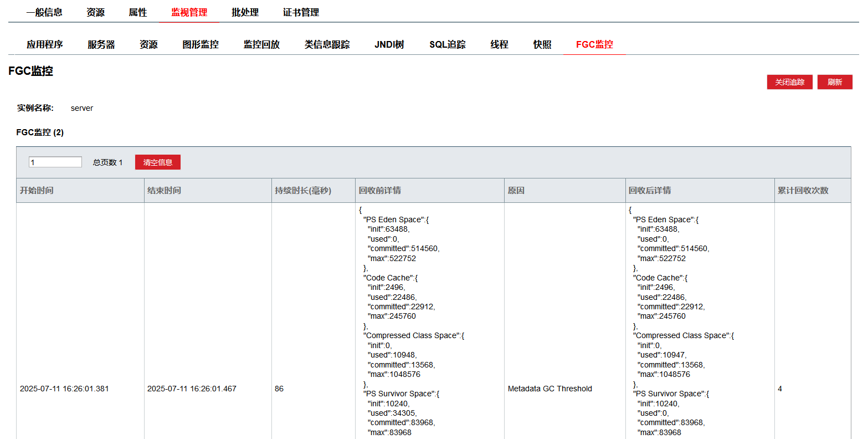Click the 开始时间 column header

pyautogui.click(x=37, y=190)
